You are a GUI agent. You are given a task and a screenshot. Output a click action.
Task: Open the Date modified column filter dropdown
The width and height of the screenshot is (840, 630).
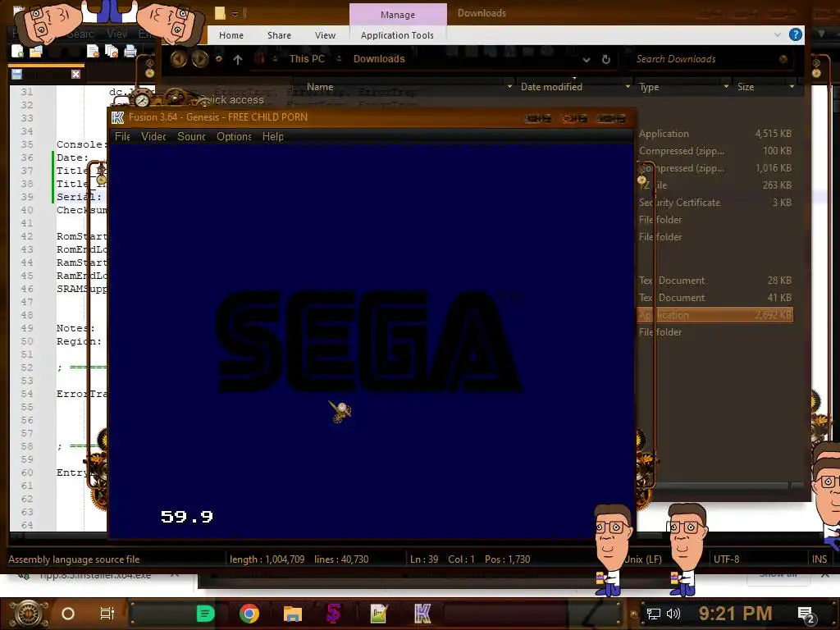[x=628, y=86]
